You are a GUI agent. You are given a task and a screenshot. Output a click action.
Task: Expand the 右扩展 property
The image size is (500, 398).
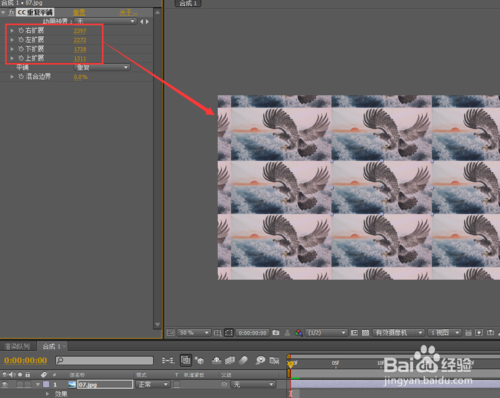click(12, 30)
